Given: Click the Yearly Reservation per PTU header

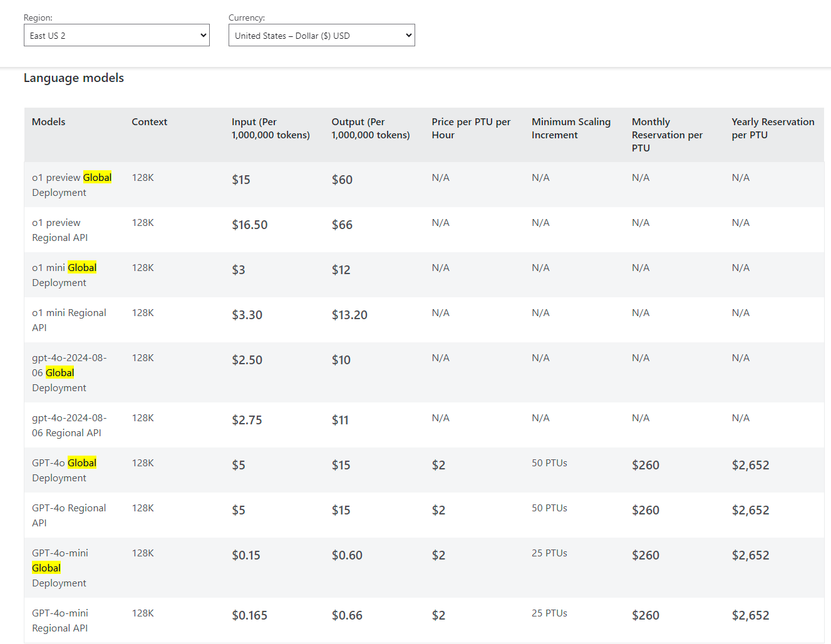Looking at the screenshot, I should [773, 128].
